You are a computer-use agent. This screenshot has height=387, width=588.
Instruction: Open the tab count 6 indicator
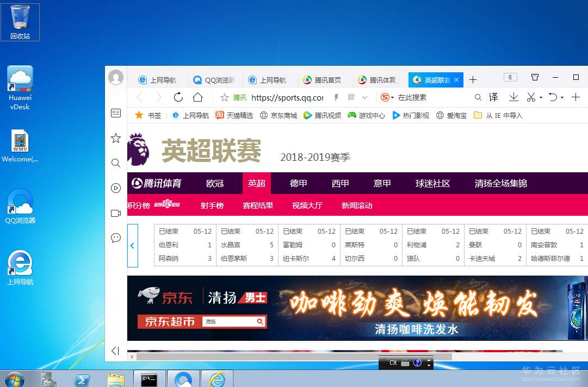click(x=510, y=77)
